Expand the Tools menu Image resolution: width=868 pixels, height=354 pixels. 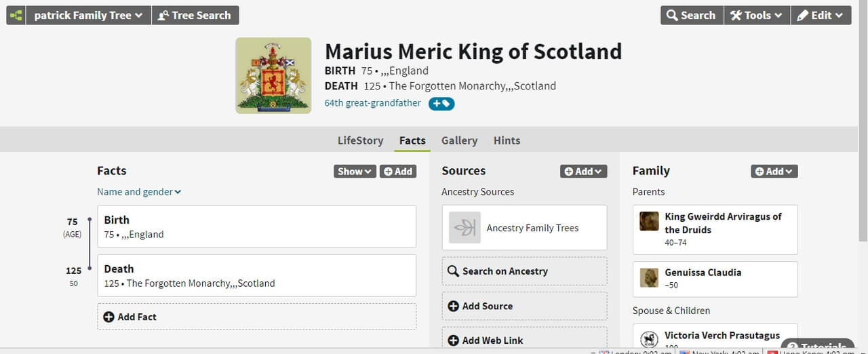pos(756,15)
